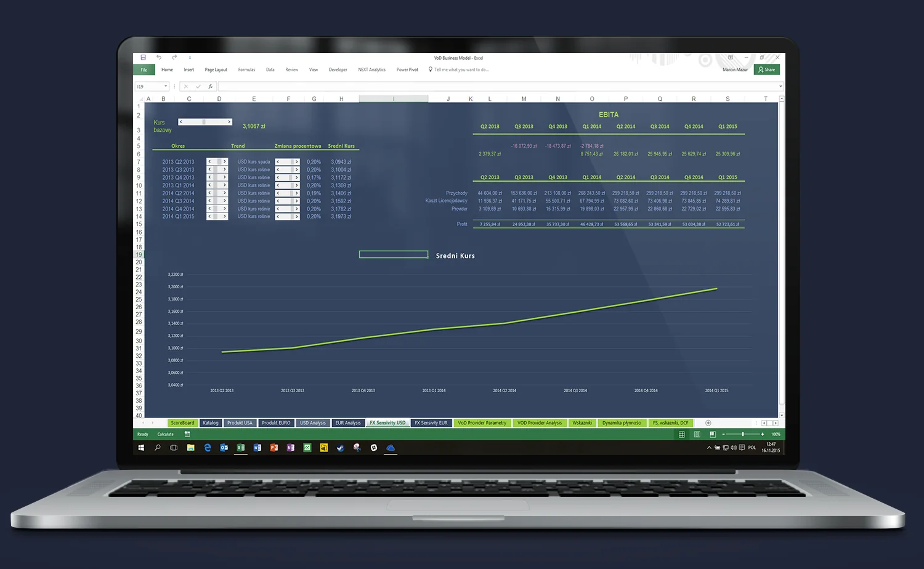Open the VoD Provider Parametry sheet tab

pyautogui.click(x=482, y=423)
